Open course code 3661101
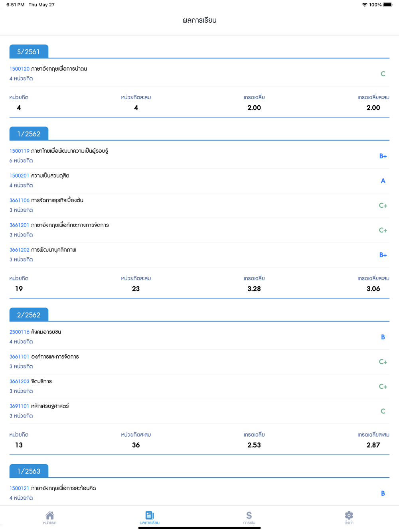Image resolution: width=399 pixels, height=532 pixels. (20, 357)
